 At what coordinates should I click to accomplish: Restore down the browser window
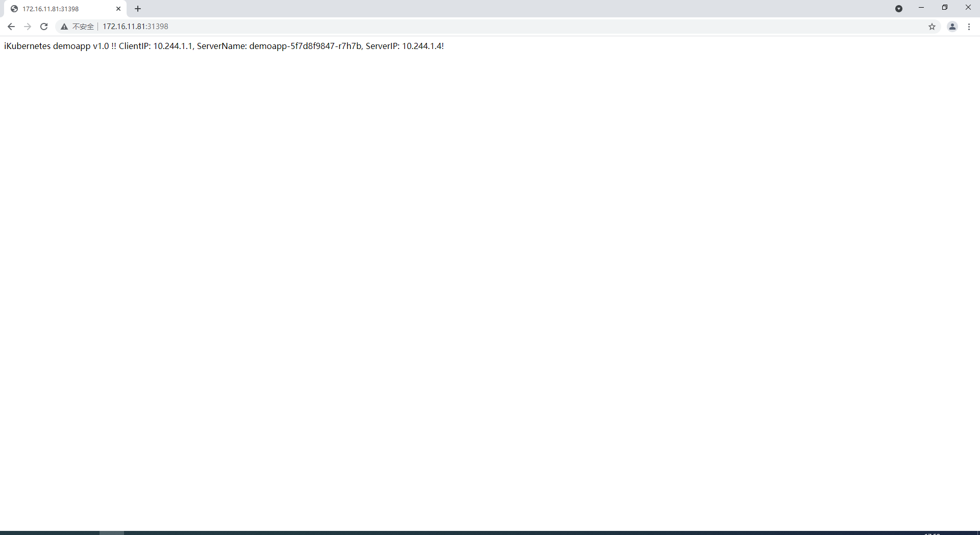(945, 8)
